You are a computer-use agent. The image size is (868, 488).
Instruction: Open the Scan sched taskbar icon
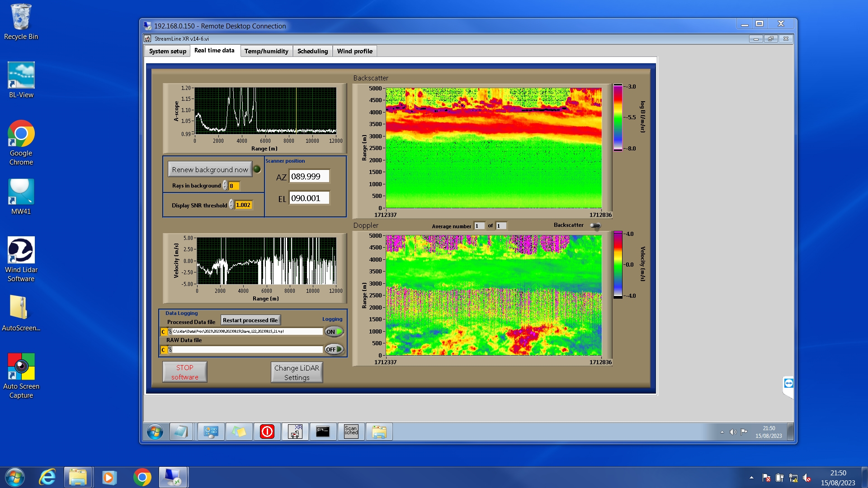click(x=351, y=432)
